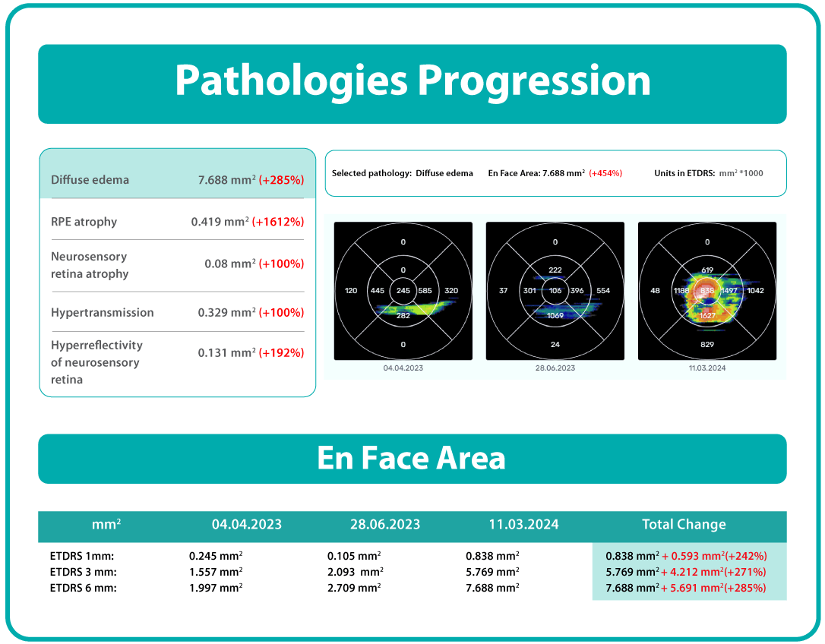Click sector value 585 in the 04.04.2023 map

[x=425, y=290]
